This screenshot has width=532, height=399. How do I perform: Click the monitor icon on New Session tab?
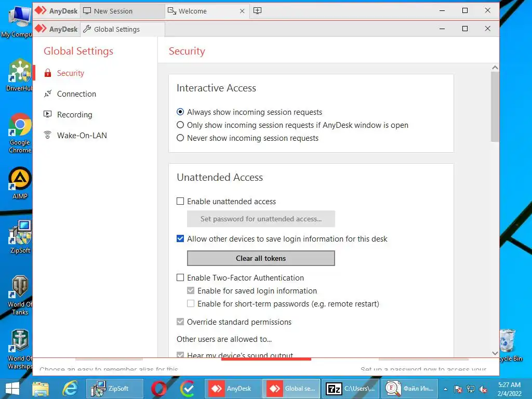coord(87,11)
